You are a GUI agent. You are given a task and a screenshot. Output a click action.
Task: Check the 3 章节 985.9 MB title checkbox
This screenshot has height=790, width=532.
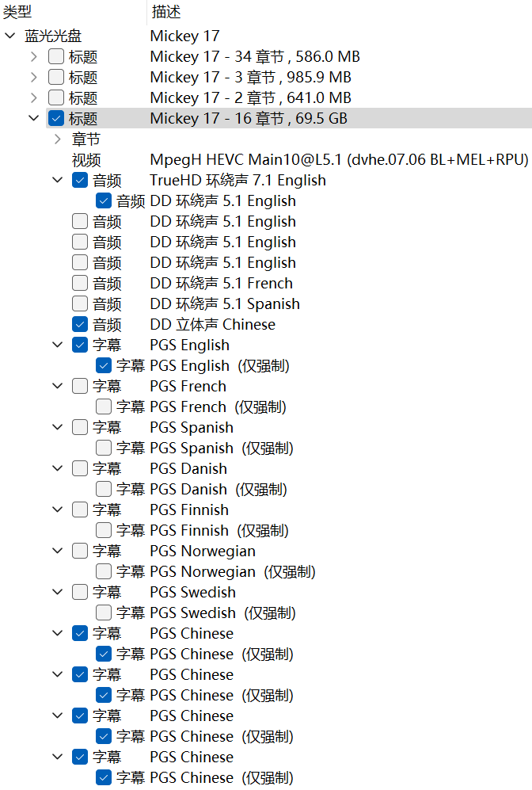pyautogui.click(x=56, y=77)
